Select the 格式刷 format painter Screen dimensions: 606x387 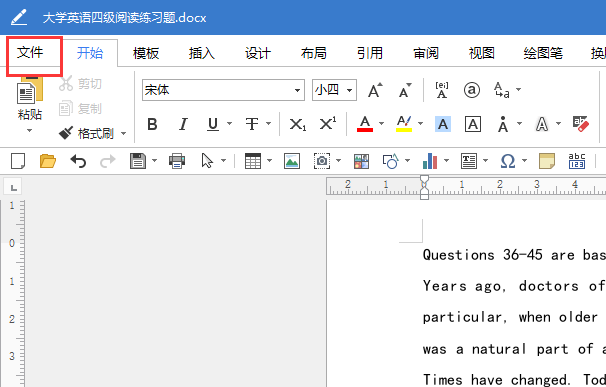86,133
